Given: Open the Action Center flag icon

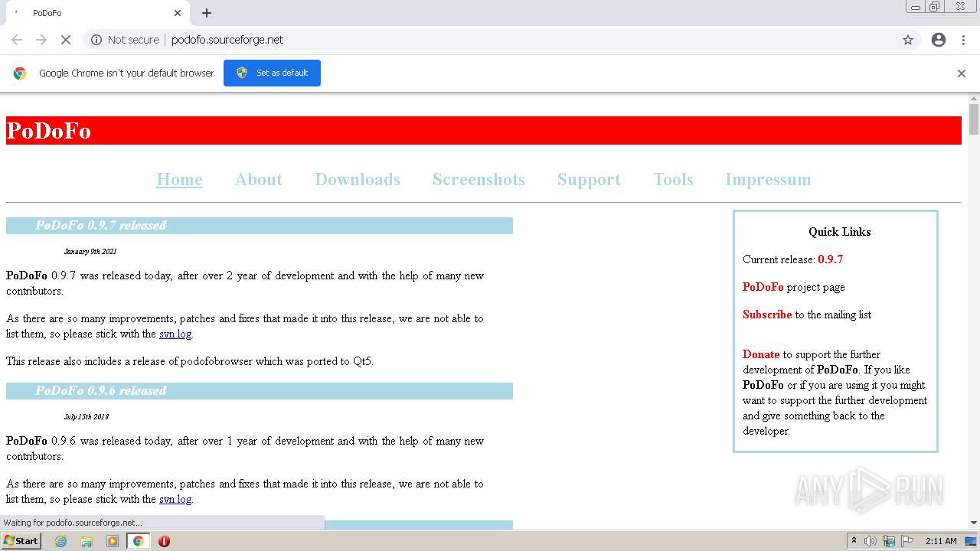Looking at the screenshot, I should [907, 541].
